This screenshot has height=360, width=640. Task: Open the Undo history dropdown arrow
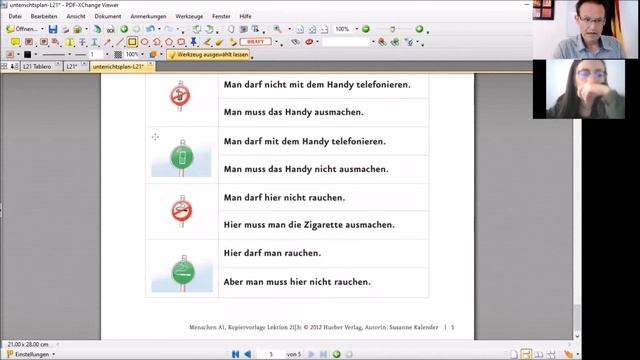point(159,29)
